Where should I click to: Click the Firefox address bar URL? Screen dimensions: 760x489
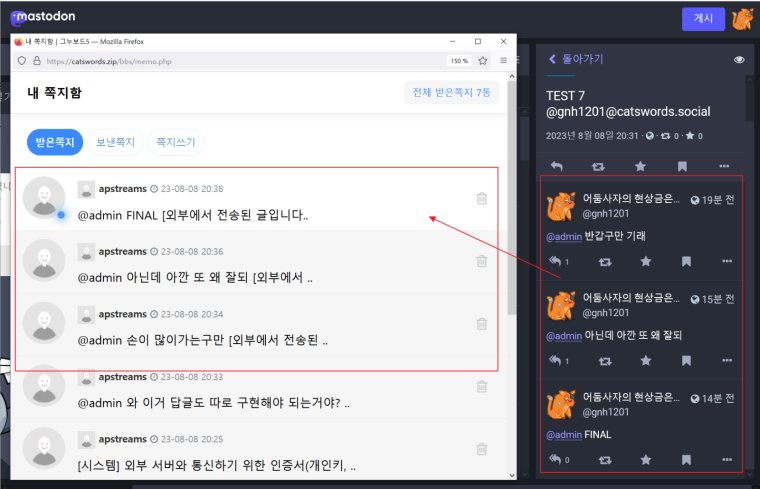tap(109, 62)
